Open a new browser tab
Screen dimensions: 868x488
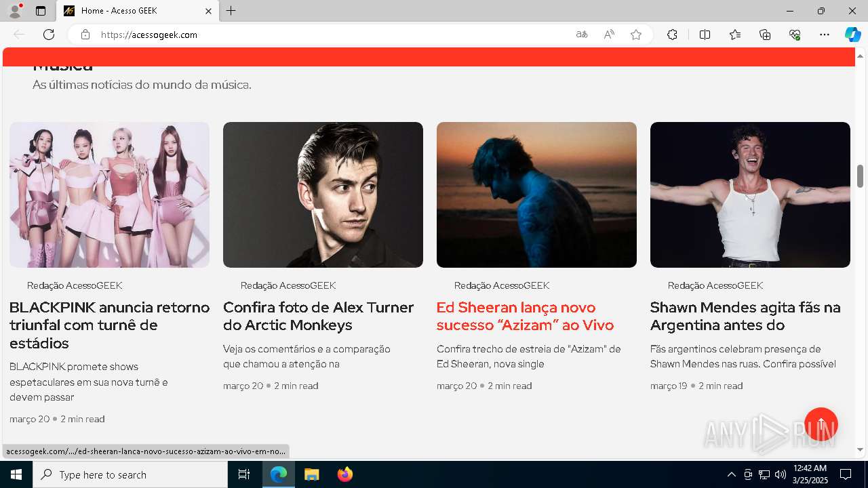tap(231, 11)
